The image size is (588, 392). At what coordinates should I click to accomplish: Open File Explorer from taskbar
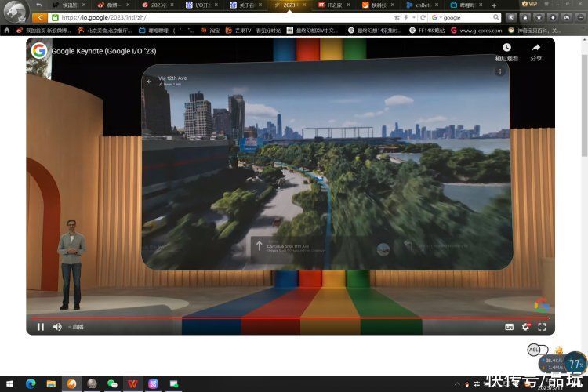51,383
